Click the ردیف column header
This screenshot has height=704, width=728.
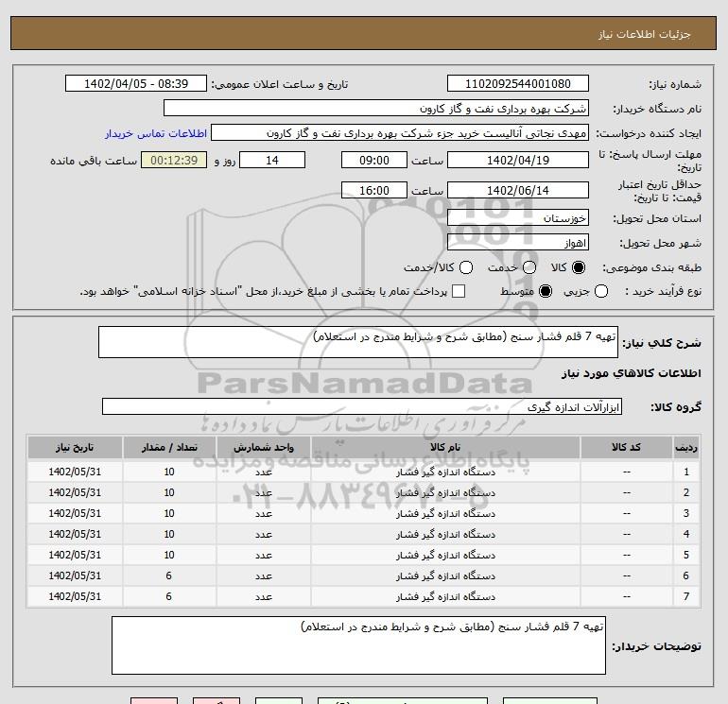pos(685,447)
